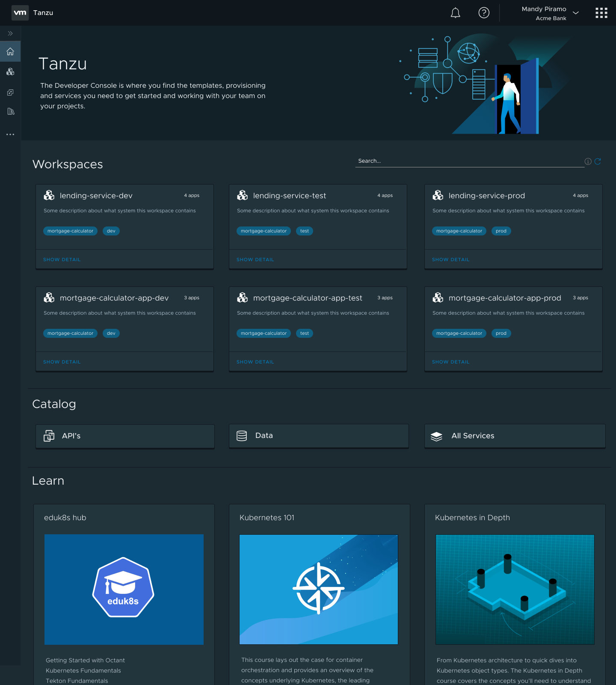Open the Kubernetes 101 course thumbnail

click(319, 590)
